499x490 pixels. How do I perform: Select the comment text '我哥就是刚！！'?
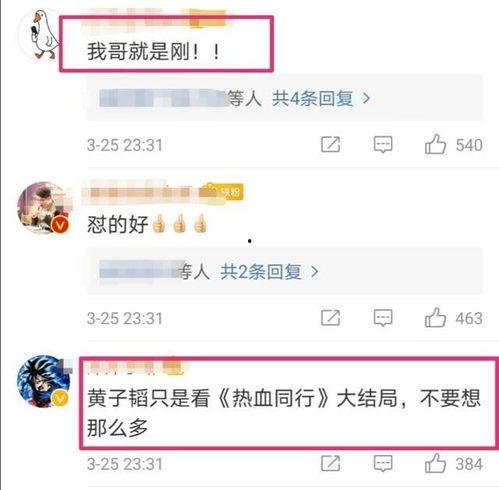(x=153, y=52)
